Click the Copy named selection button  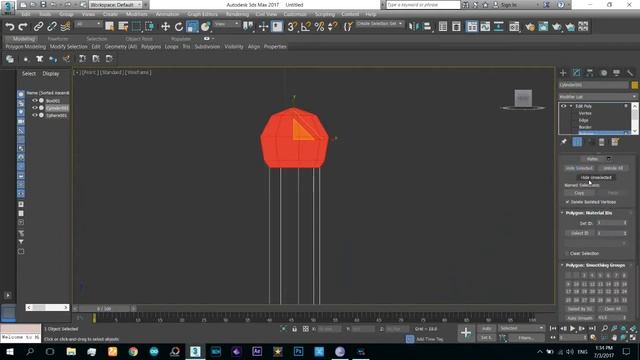click(x=579, y=193)
